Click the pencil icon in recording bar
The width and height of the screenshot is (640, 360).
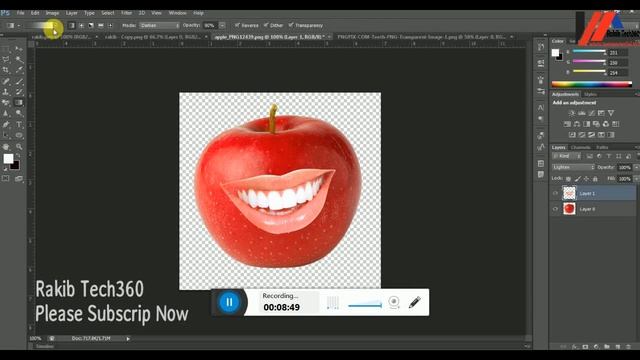coord(414,302)
